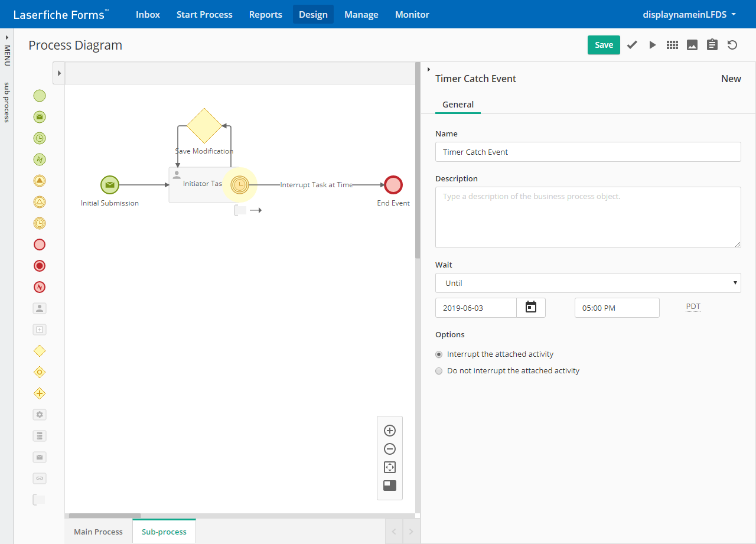Click the revert undo arrow icon
Image resolution: width=756 pixels, height=544 pixels.
[732, 45]
